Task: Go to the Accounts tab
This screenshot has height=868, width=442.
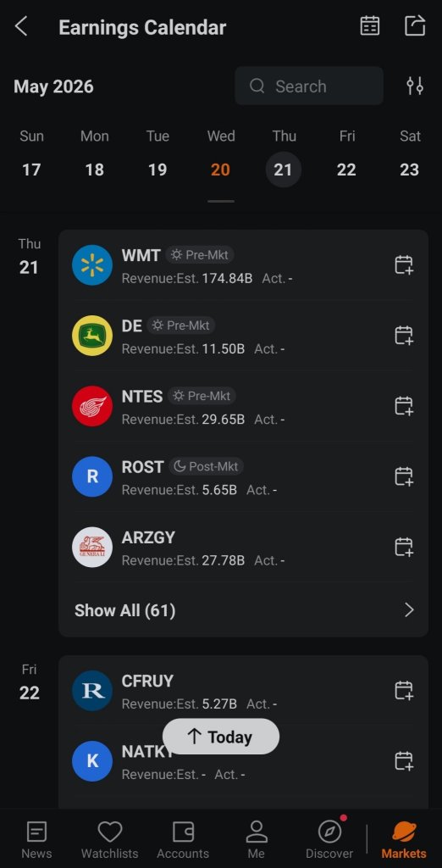Action: pyautogui.click(x=183, y=839)
